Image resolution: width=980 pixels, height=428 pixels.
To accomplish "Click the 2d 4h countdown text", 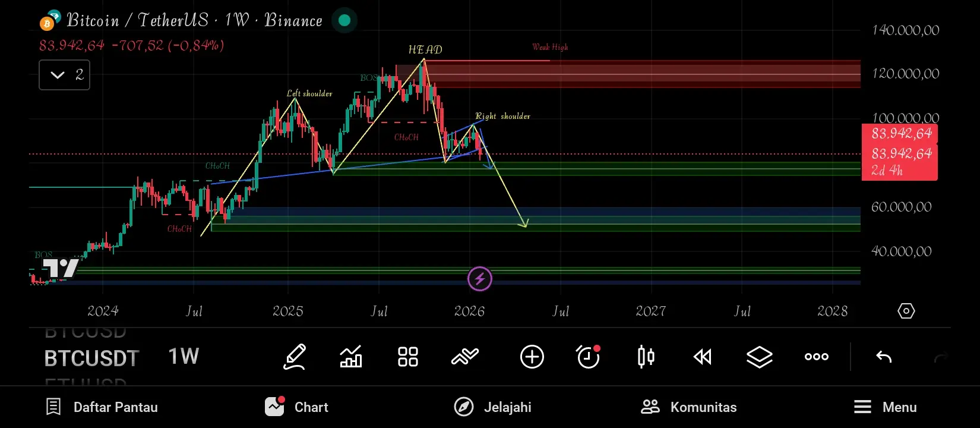I will (x=887, y=171).
